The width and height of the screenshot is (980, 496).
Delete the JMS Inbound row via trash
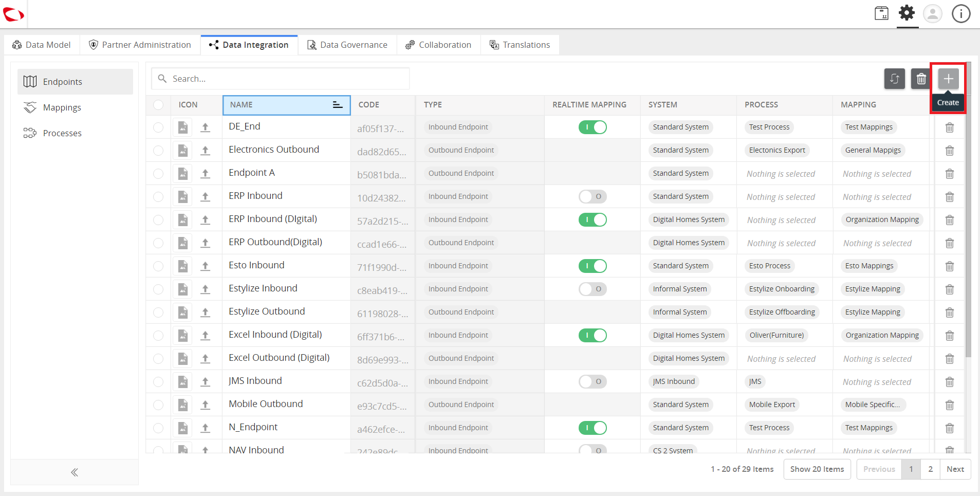pyautogui.click(x=950, y=382)
